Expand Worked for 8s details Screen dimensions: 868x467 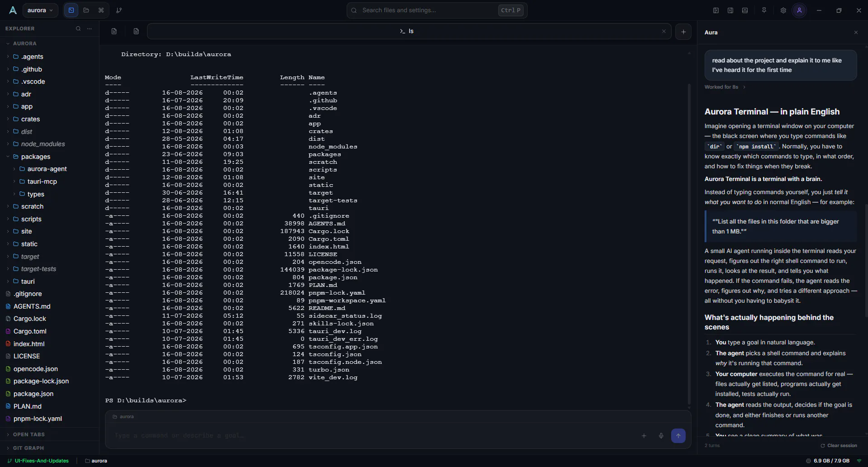[725, 87]
